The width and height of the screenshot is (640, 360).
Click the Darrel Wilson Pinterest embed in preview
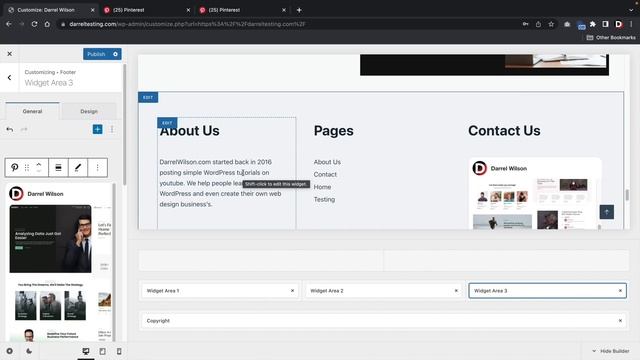(x=535, y=194)
